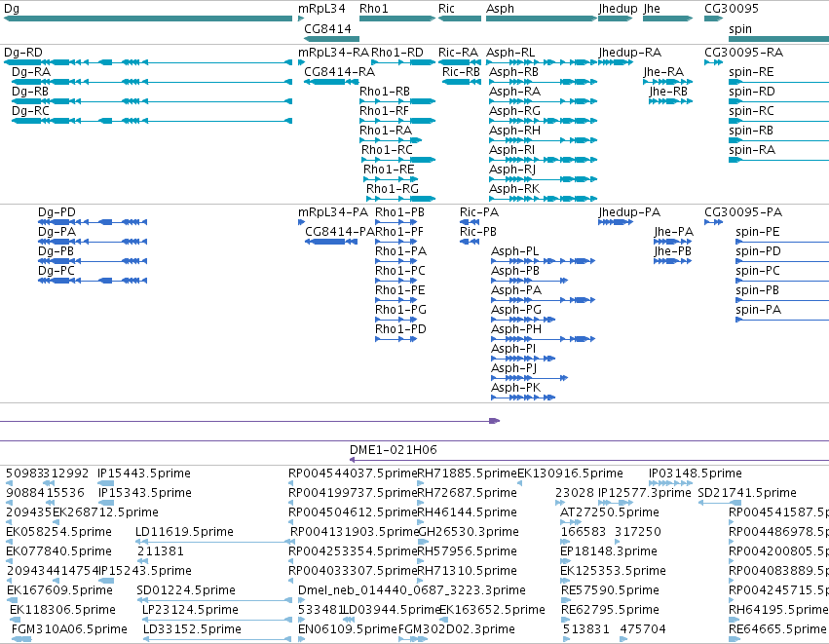Screen dimensions: 829x644
Task: Click protein Asph-PH label
Action: (x=516, y=329)
